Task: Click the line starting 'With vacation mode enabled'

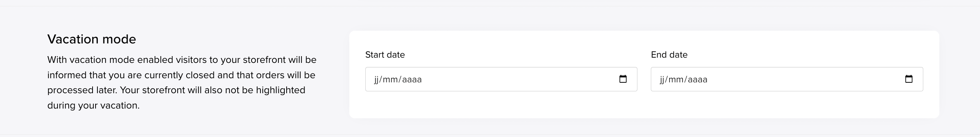Action: point(182,60)
